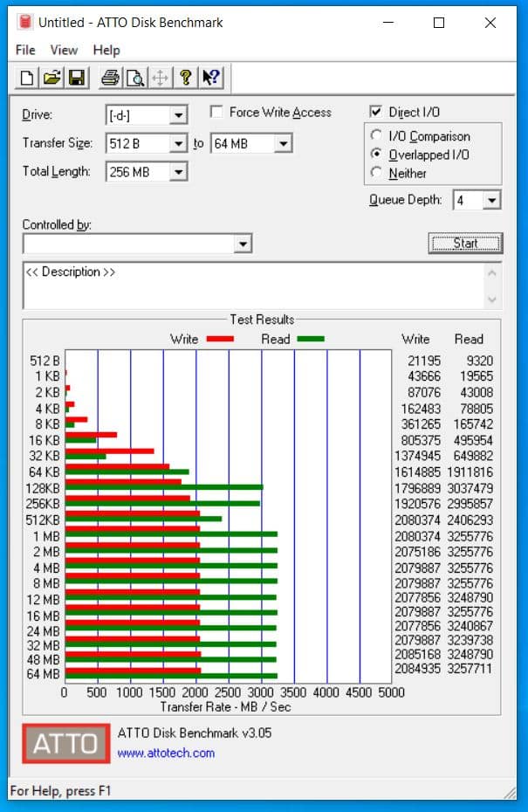Click the 'For Help, press F1' status text
Screen dimensions: 528x812
(60, 791)
